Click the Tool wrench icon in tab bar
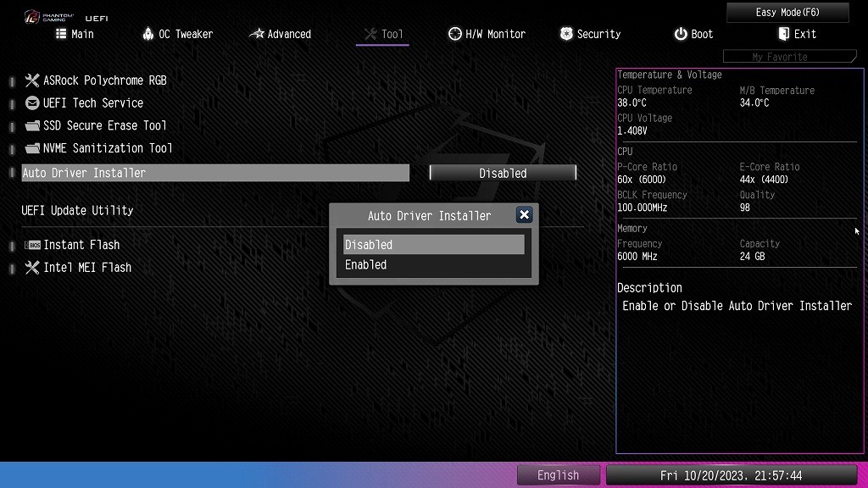The image size is (868, 488). pos(370,34)
